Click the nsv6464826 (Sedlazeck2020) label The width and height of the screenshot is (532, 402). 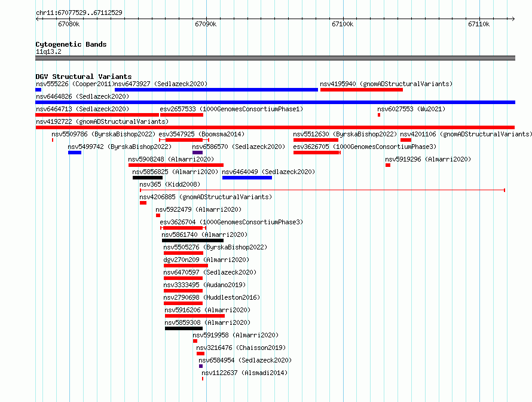[82, 96]
